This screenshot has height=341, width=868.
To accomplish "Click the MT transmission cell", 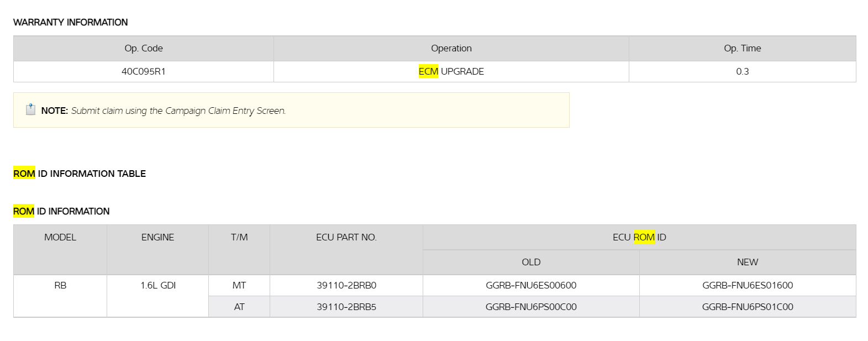I will 239,285.
